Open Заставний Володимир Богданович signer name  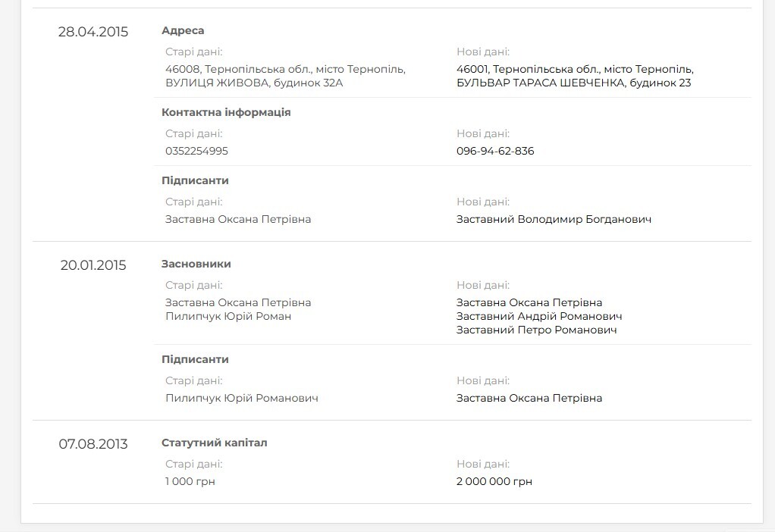click(x=554, y=219)
